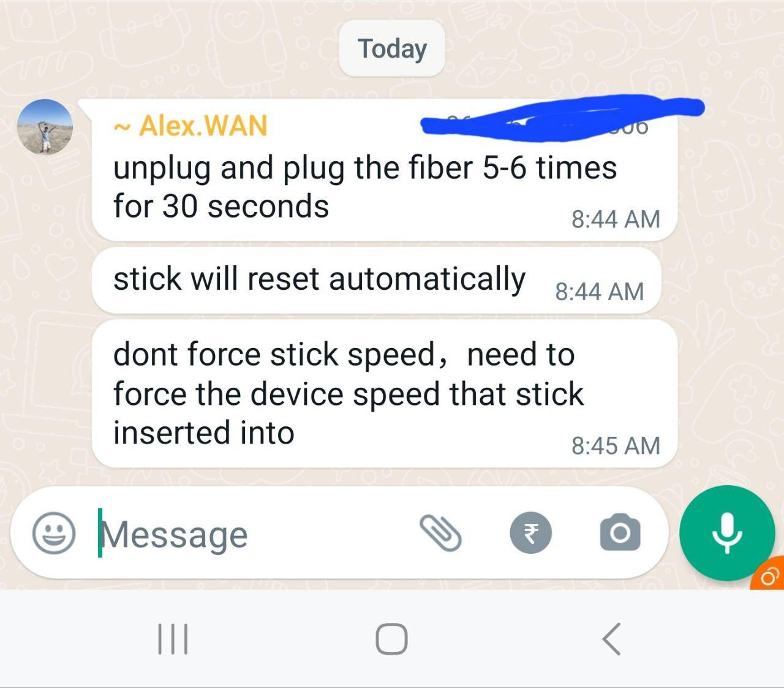Tap the orange floating corner icon
The image size is (784, 688).
pyautogui.click(x=769, y=576)
